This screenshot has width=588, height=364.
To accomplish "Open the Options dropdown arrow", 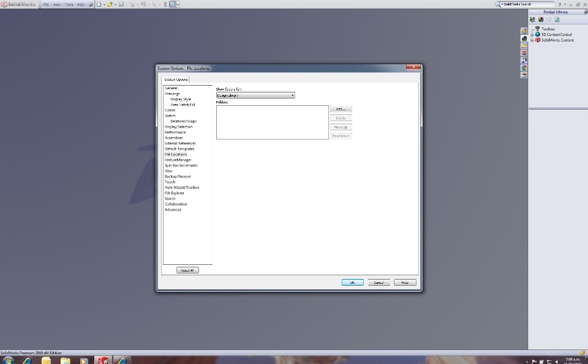I will 178,4.
